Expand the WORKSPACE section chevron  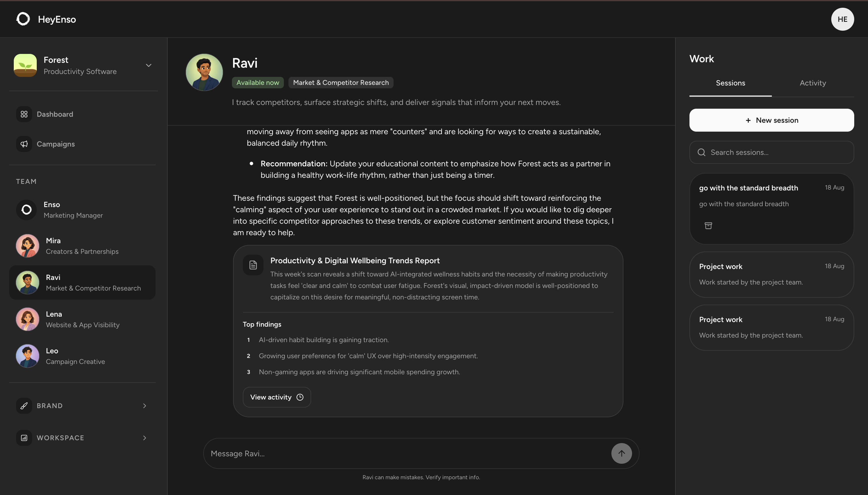pyautogui.click(x=145, y=438)
